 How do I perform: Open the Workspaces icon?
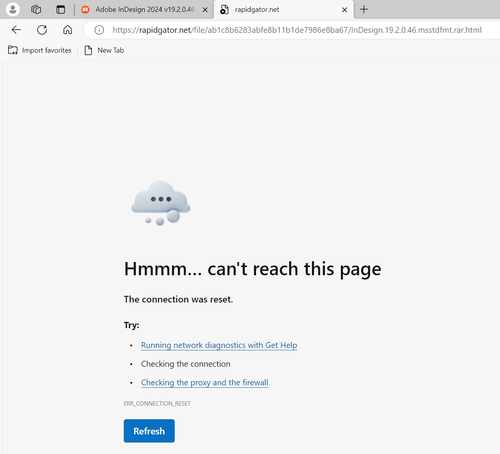coord(36,10)
